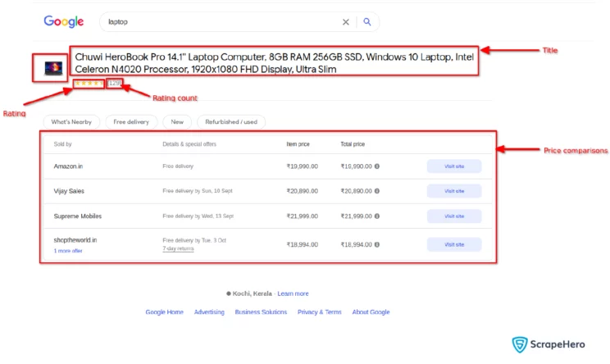Visit site for Supreme Mobiles
610x364 pixels.
coord(454,216)
